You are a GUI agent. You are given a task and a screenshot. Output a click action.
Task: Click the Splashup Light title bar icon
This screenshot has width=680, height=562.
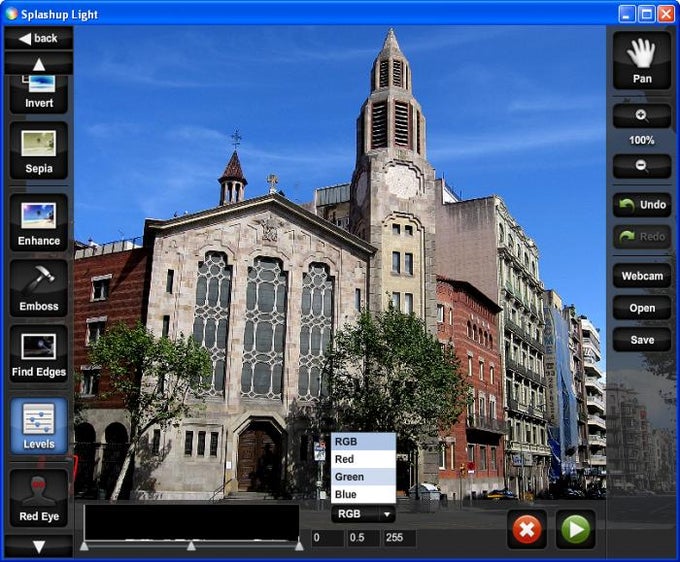pyautogui.click(x=11, y=14)
